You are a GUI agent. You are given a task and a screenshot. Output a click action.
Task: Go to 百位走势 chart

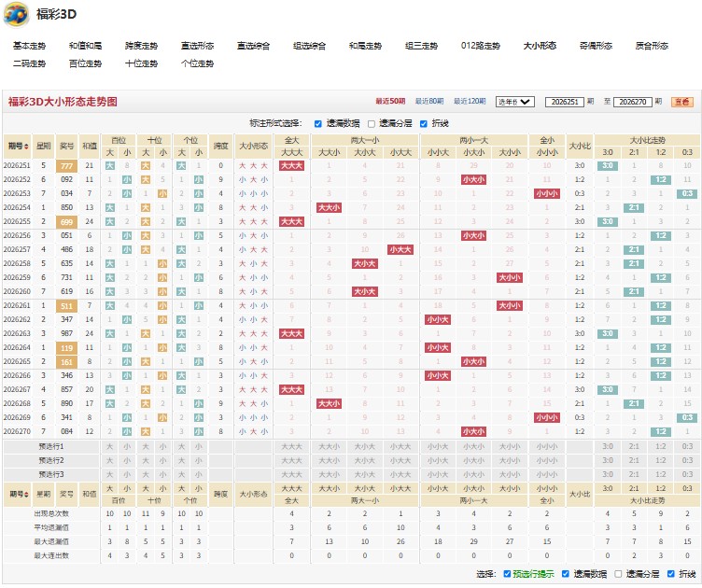coord(85,63)
